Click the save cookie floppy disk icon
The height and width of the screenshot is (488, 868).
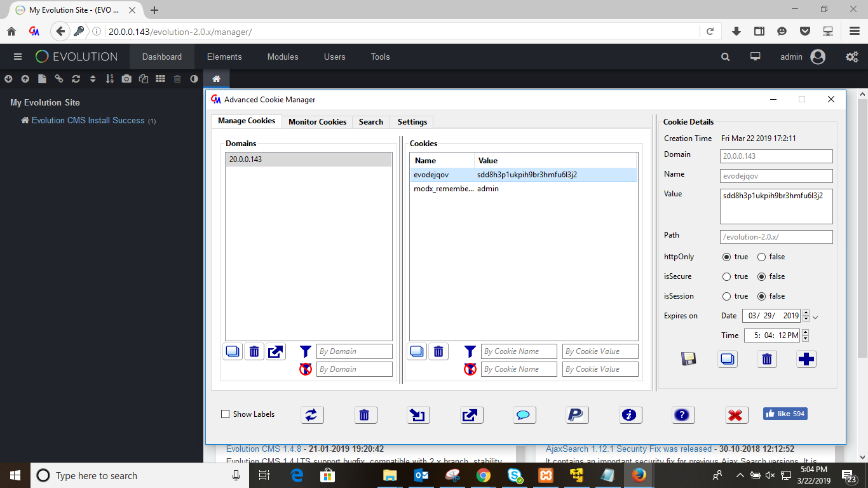pyautogui.click(x=688, y=359)
